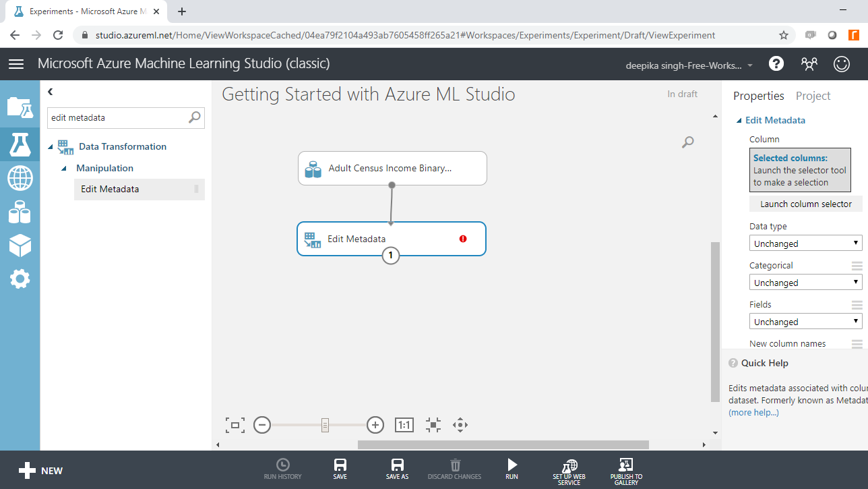Click the horizontal canvas scrollbar
Viewport: 868px width, 489px height.
coord(503,444)
